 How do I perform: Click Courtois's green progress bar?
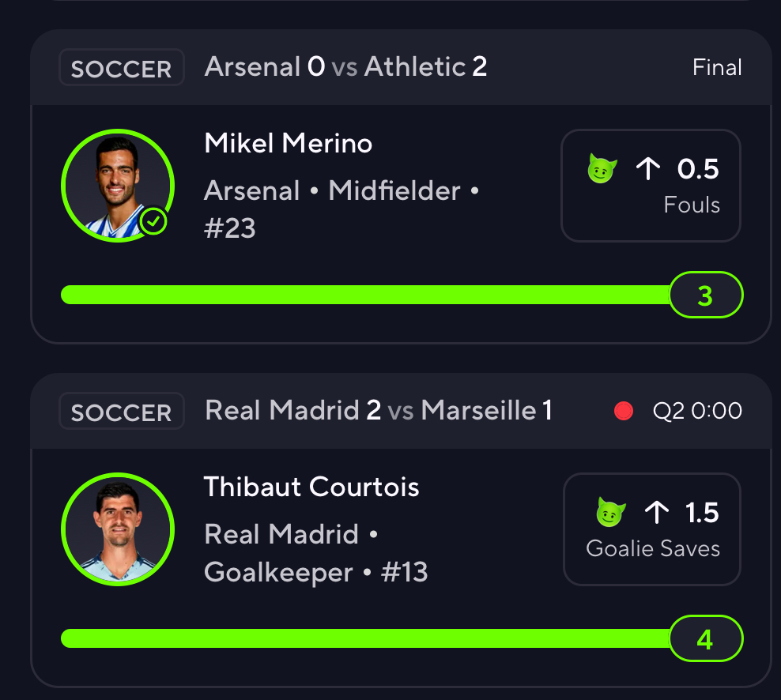364,638
